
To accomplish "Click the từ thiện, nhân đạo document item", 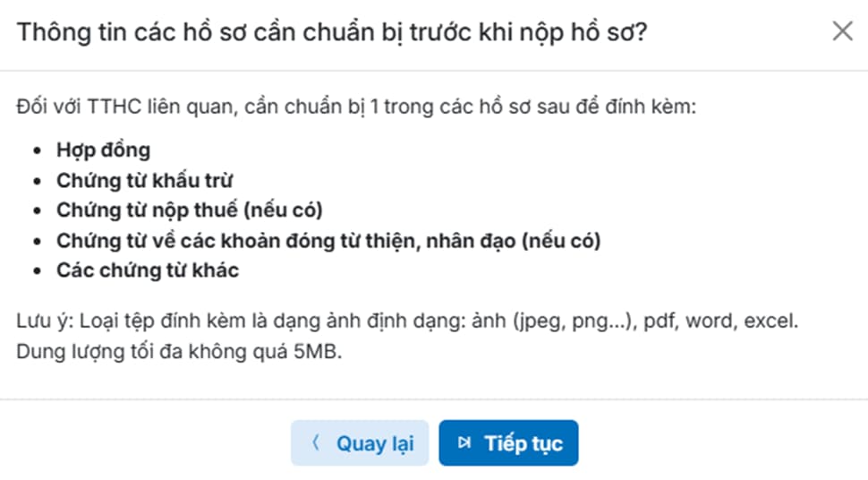I will click(328, 241).
